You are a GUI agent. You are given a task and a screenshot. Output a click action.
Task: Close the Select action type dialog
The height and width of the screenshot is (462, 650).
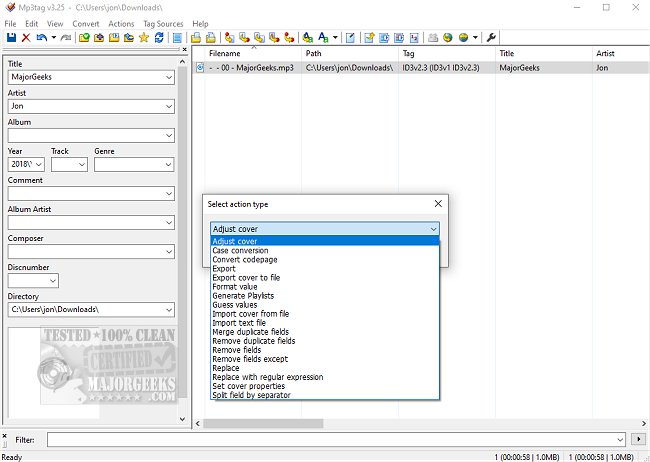coord(437,203)
